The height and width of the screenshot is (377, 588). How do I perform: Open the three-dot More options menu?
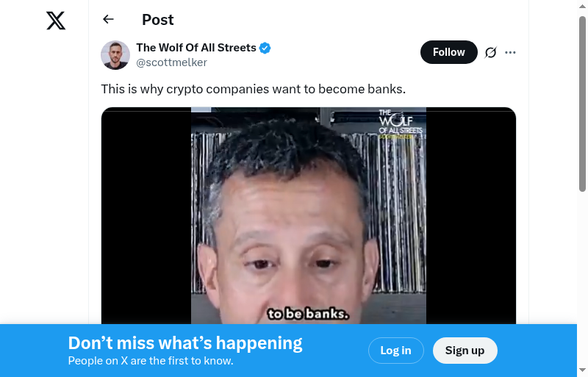coord(510,52)
